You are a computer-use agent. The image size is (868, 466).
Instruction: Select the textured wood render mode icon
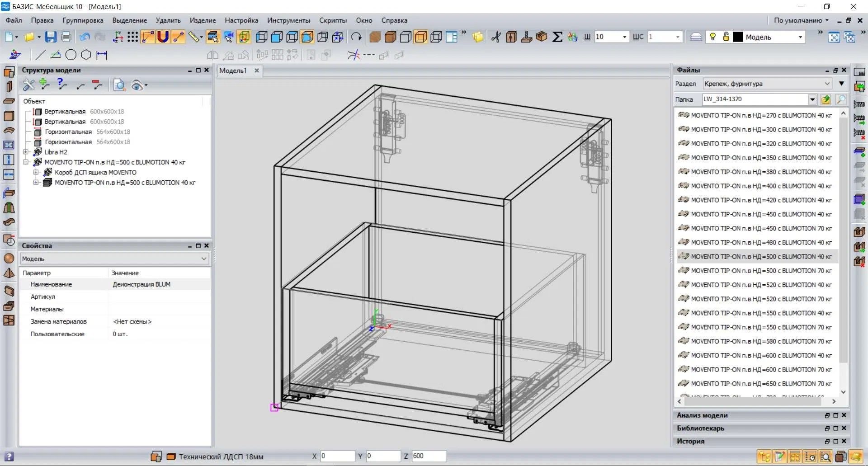click(375, 37)
